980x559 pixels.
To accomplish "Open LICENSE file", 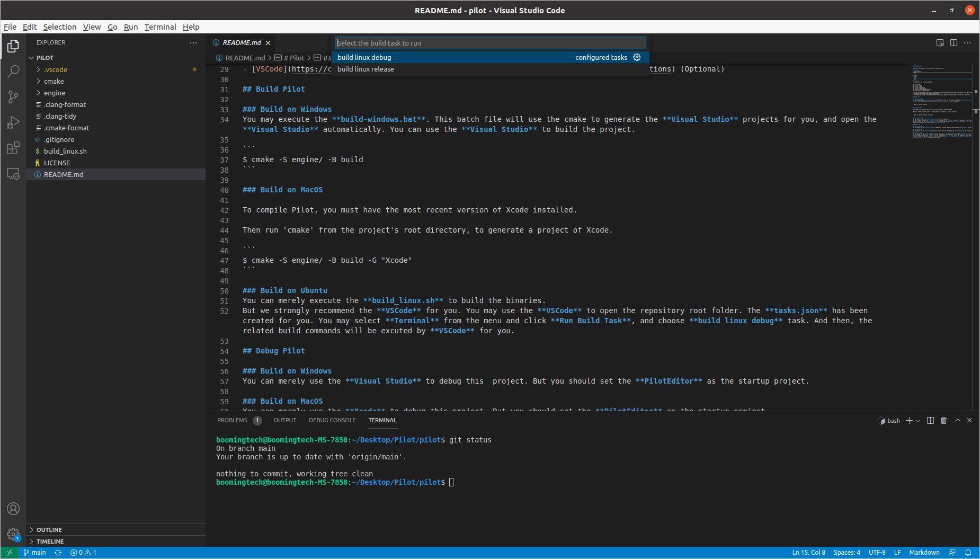I will [115, 163].
